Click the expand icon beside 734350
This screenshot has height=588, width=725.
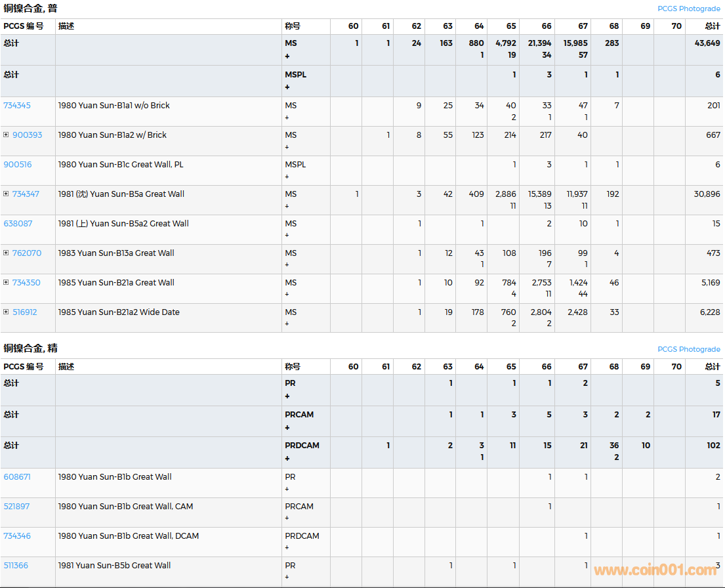[6, 282]
